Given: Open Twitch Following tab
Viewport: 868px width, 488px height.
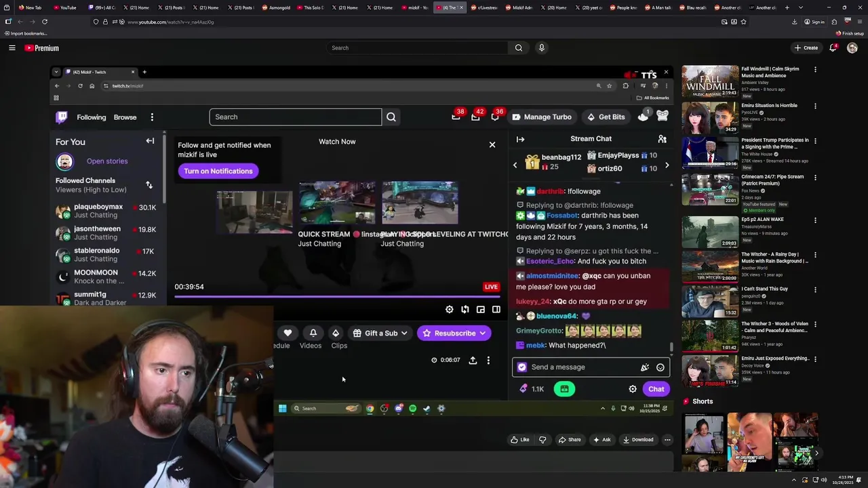Looking at the screenshot, I should tap(92, 117).
